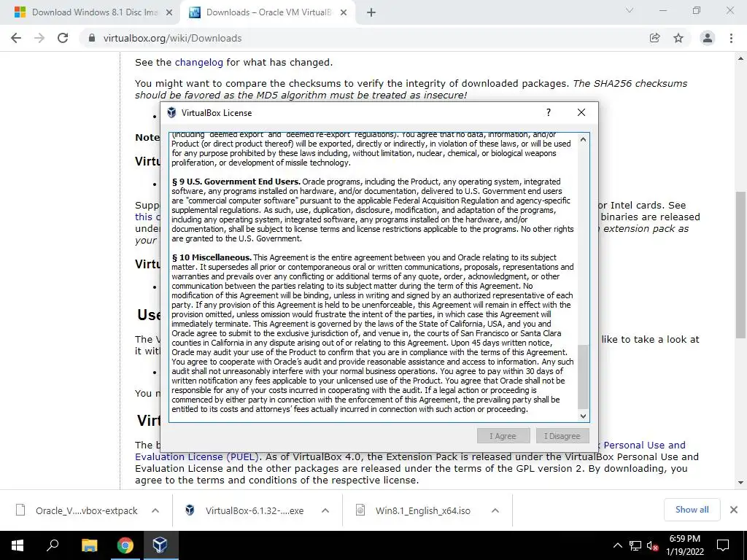Click license text scroll up arrow
This screenshot has height=560, width=747.
(583, 139)
